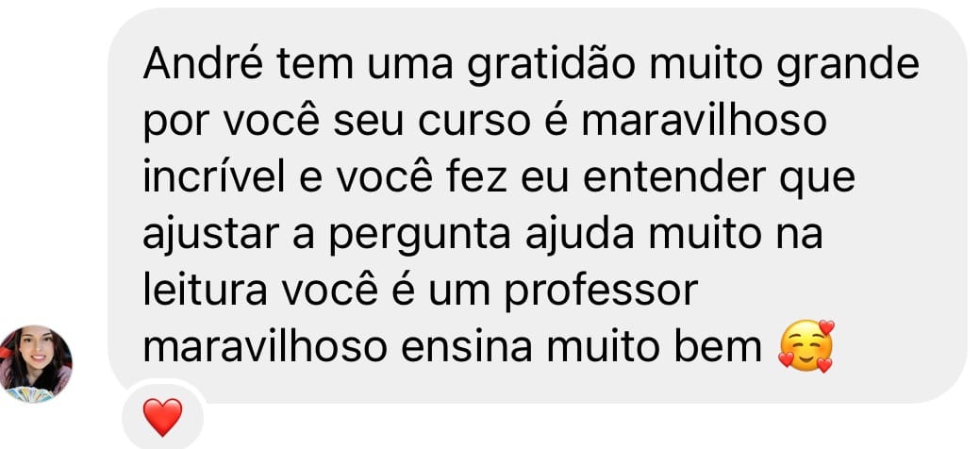Click "maravilhoso" on the last text line
Viewport: 980px width, 449px height.
(266, 347)
